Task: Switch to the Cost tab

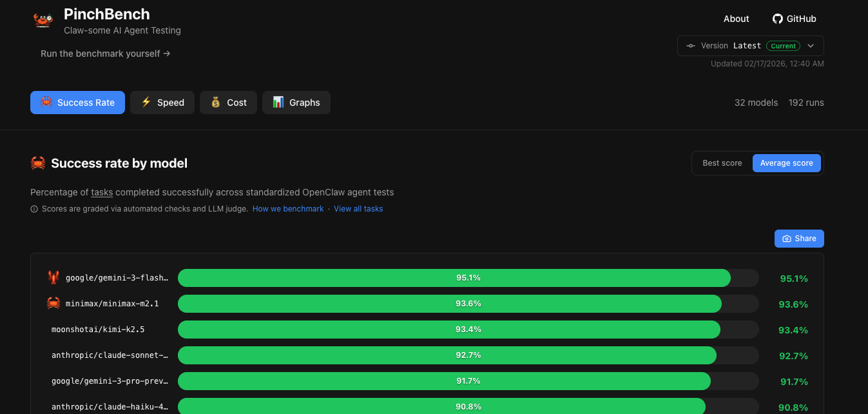Action: [x=228, y=103]
